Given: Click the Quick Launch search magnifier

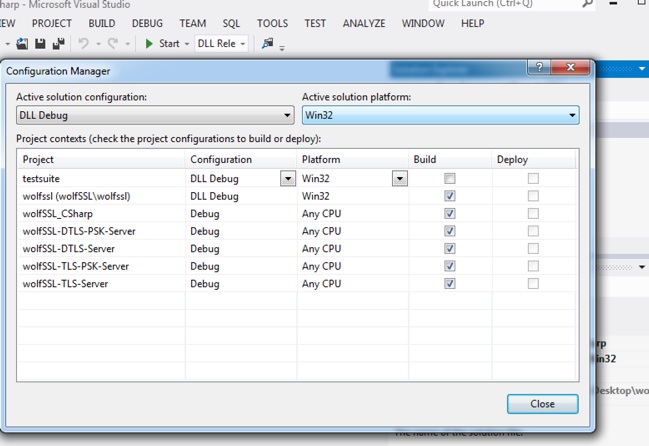Looking at the screenshot, I should coord(587,4).
